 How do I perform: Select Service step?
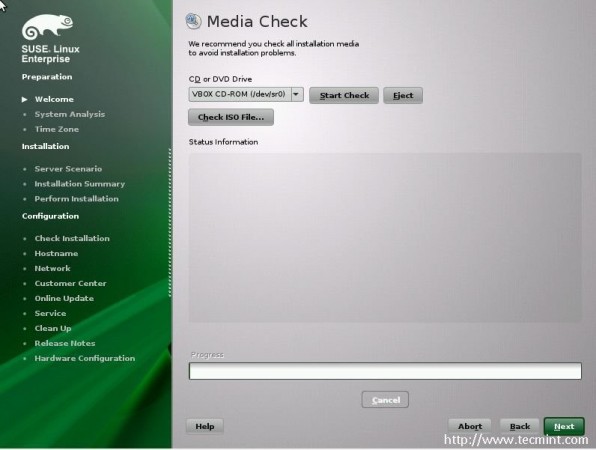tap(50, 314)
